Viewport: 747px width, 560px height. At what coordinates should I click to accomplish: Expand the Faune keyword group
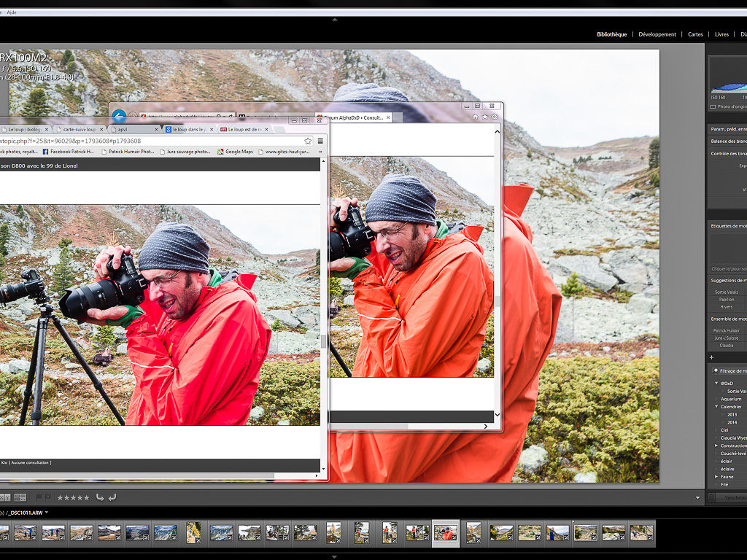[716, 477]
